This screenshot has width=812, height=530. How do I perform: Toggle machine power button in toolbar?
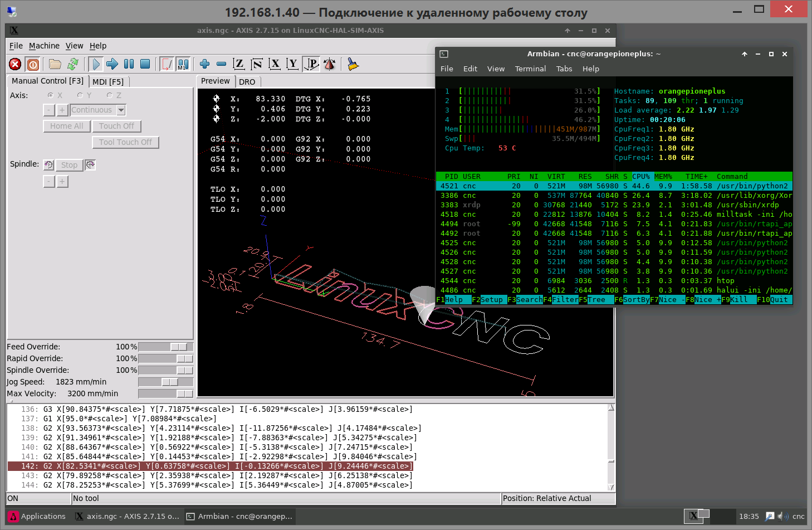coord(33,65)
